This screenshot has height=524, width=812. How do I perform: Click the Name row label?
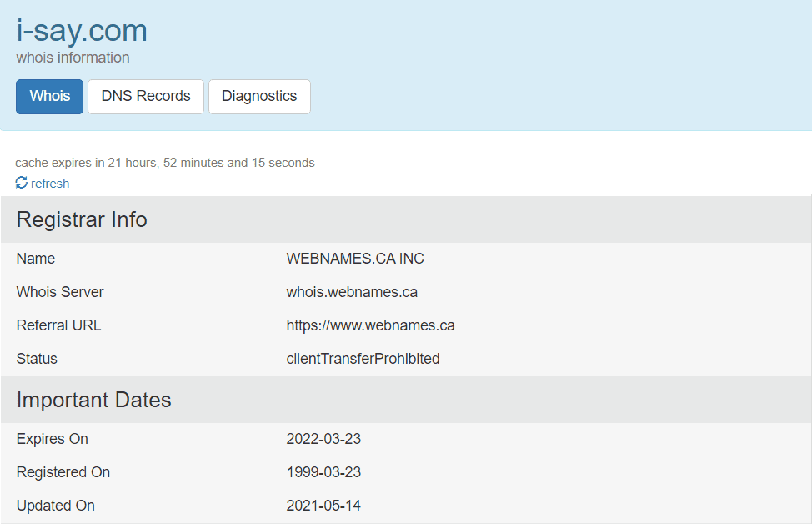point(36,259)
